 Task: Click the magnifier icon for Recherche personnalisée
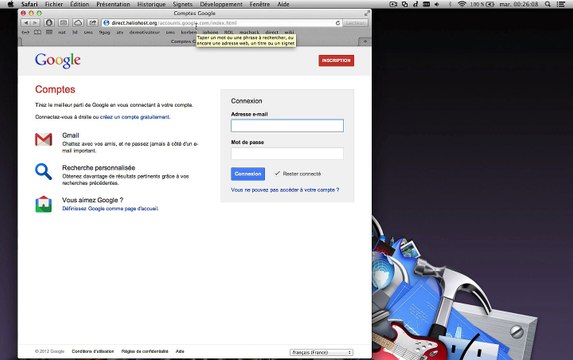43,172
